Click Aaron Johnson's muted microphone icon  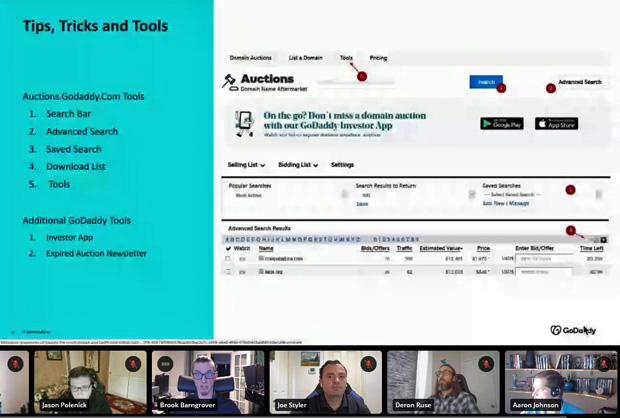[x=604, y=364]
